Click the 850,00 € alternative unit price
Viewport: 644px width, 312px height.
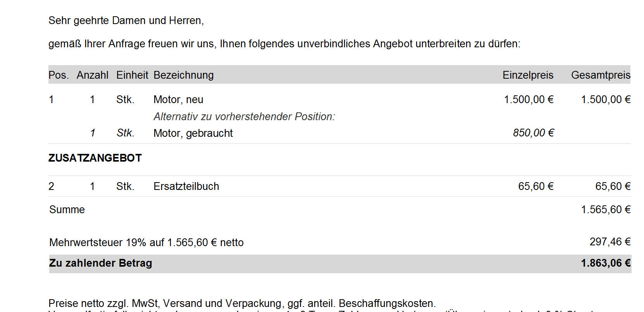[x=533, y=133]
